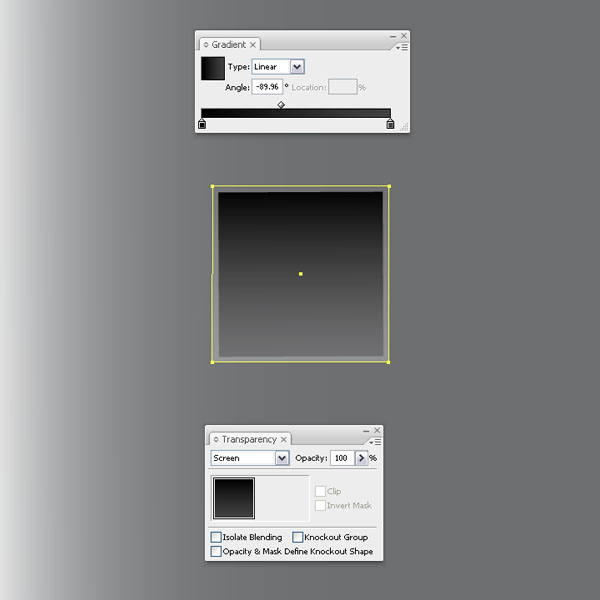This screenshot has height=600, width=600.
Task: Click the Angle input field
Action: coord(267,87)
